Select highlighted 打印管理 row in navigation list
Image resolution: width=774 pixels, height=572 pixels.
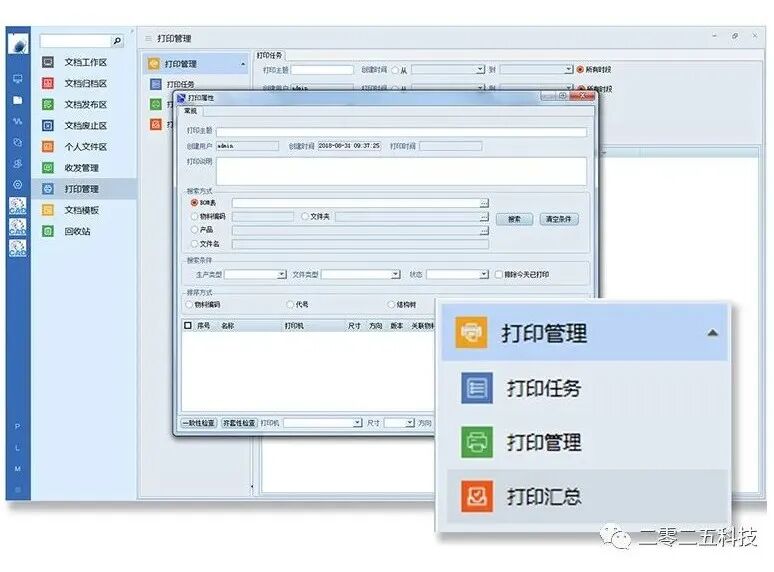click(x=85, y=189)
